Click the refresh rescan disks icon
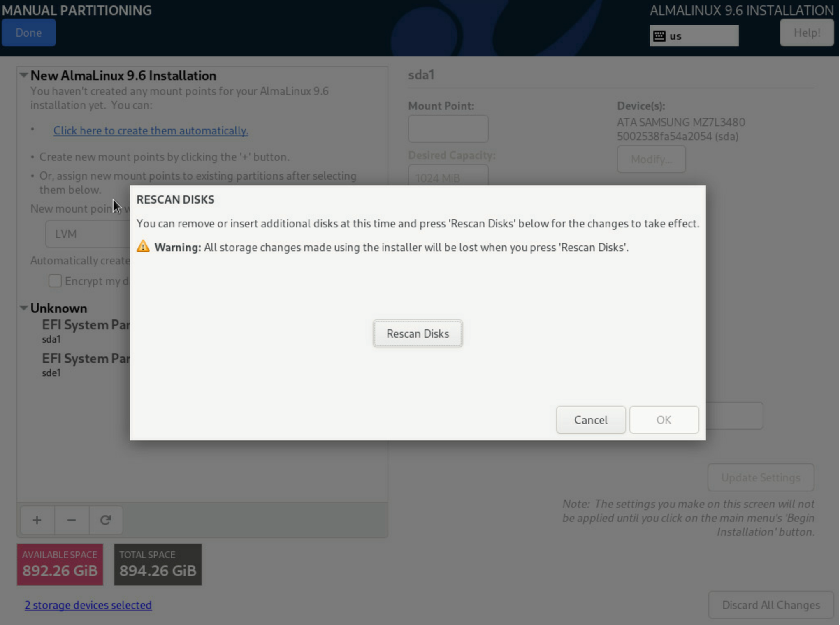 point(106,520)
